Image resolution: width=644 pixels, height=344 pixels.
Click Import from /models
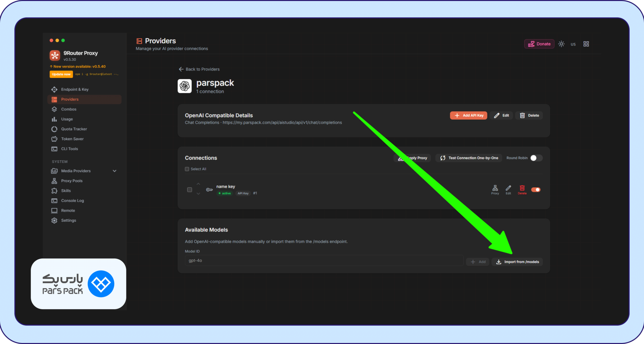517,262
